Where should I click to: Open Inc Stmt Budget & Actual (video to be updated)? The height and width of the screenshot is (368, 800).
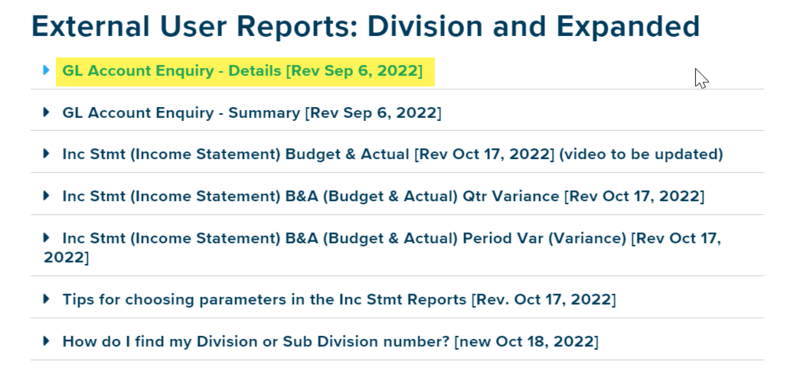point(392,154)
